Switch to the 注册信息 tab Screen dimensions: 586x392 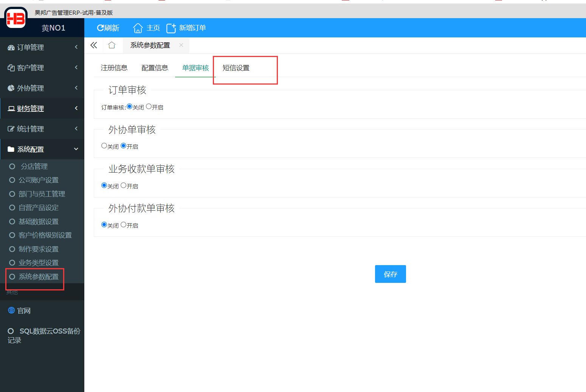[114, 68]
